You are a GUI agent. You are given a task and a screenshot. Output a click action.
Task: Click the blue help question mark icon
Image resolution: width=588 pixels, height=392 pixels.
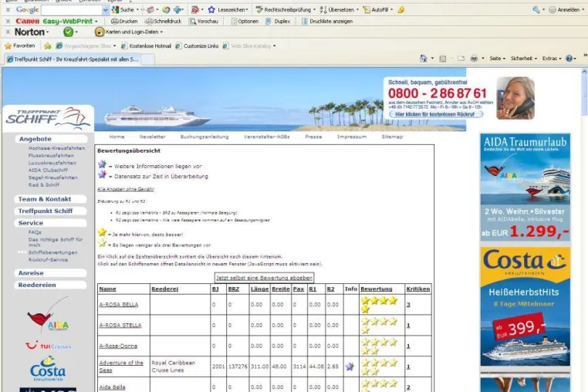tap(569, 58)
